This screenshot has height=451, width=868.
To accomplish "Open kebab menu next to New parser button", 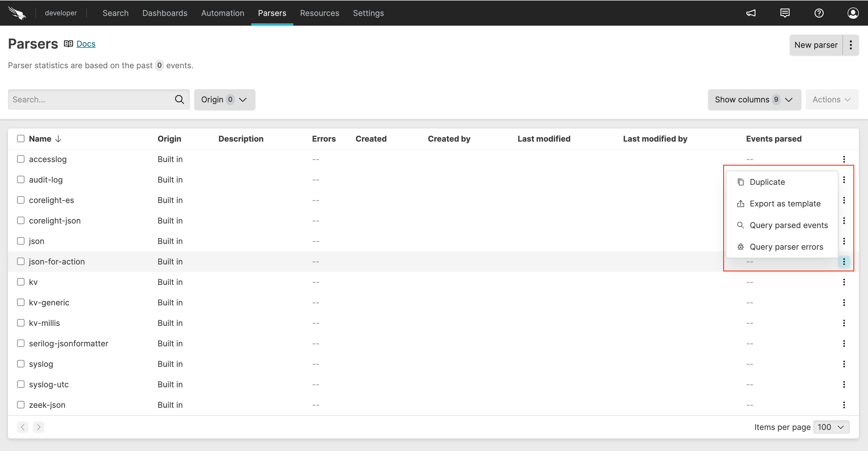I will point(851,45).
